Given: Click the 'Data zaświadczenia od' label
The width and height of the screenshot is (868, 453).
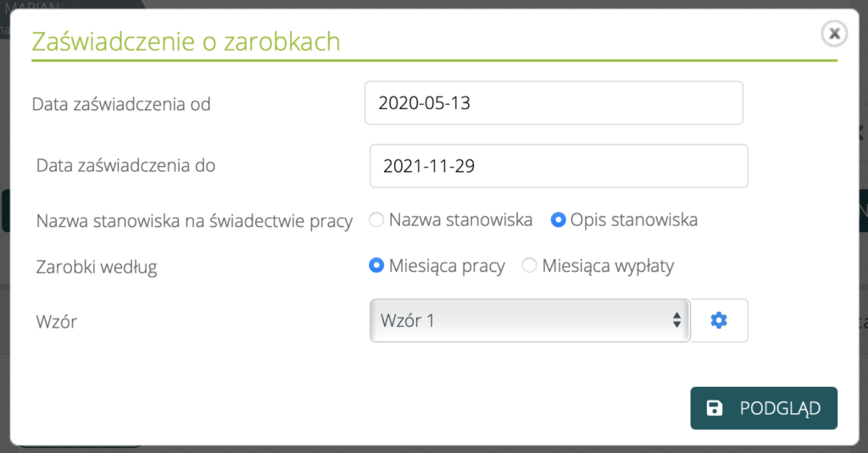Looking at the screenshot, I should pos(121,104).
